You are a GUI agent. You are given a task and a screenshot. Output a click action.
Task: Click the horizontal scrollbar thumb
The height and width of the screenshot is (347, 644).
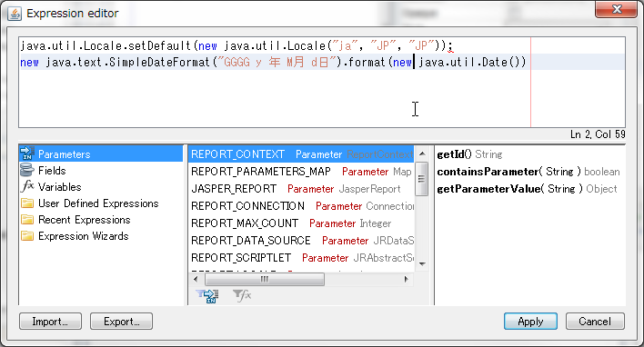[x=265, y=279]
